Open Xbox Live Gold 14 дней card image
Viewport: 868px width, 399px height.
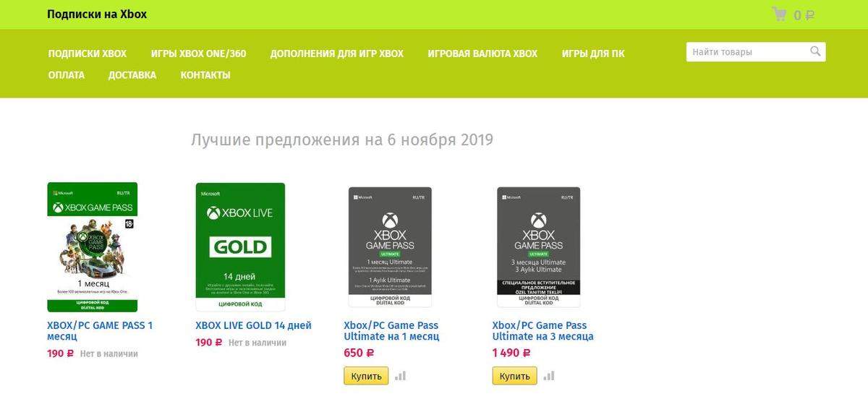tap(240, 241)
